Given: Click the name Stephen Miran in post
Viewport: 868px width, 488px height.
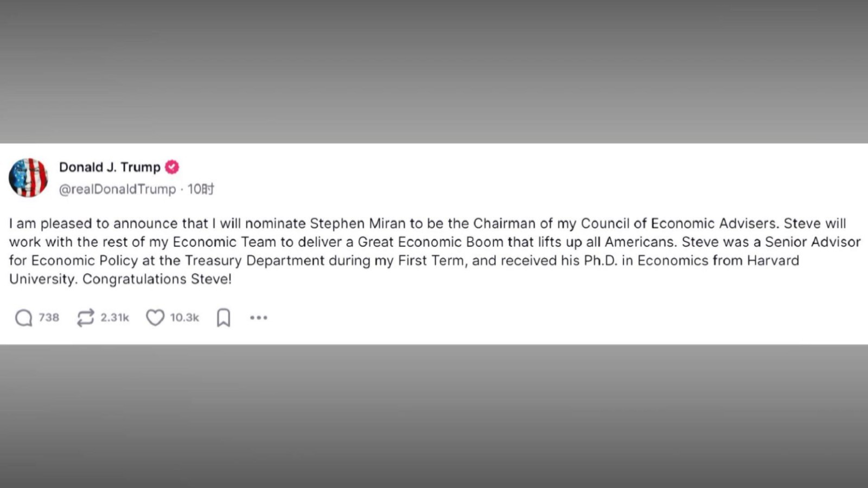Looking at the screenshot, I should 358,223.
